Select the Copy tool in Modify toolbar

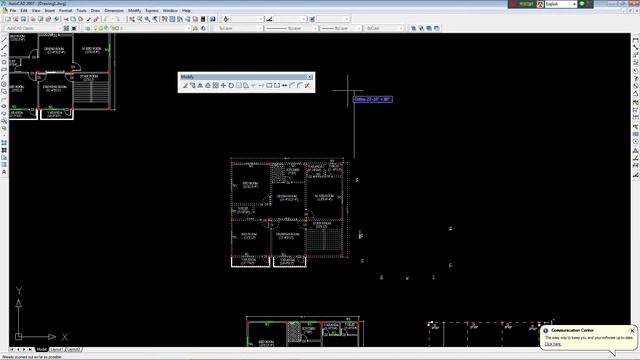pyautogui.click(x=193, y=85)
